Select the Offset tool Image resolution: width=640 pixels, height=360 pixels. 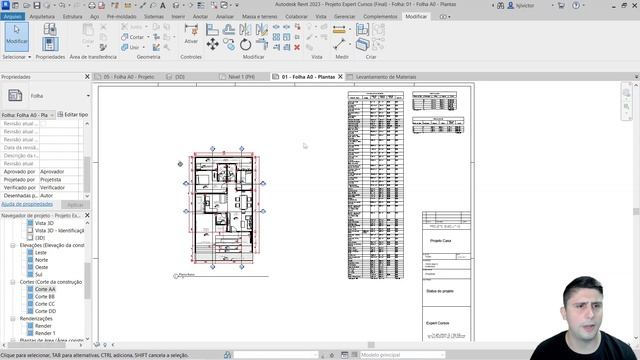(229, 29)
